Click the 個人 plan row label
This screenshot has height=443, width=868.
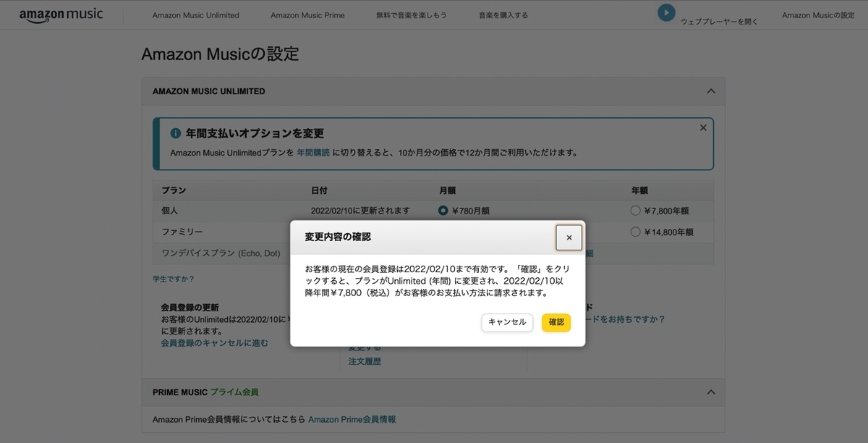169,211
